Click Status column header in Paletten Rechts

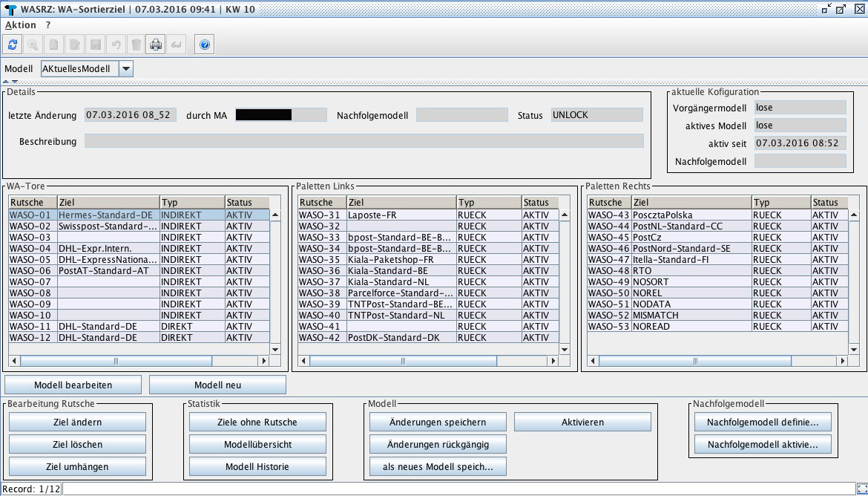829,202
